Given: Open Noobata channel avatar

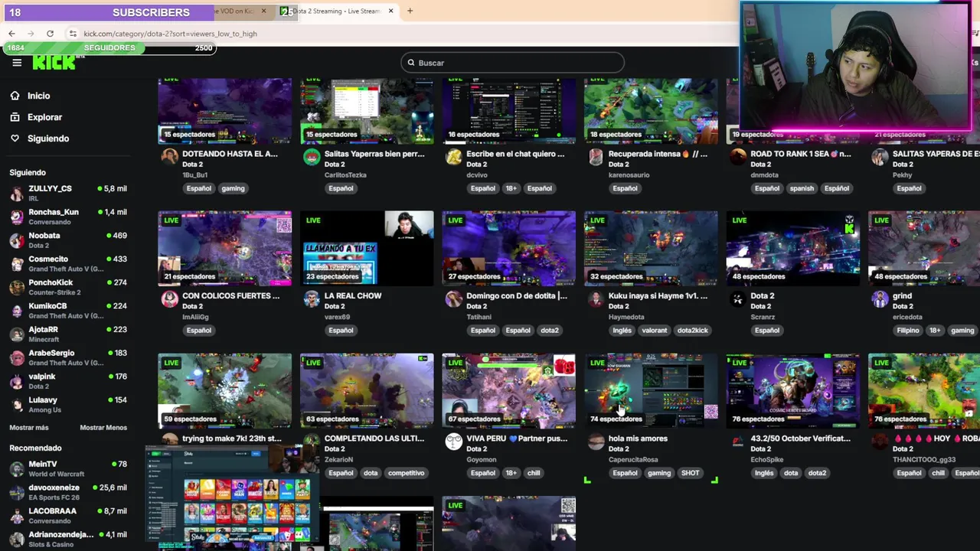Looking at the screenshot, I should [x=17, y=240].
